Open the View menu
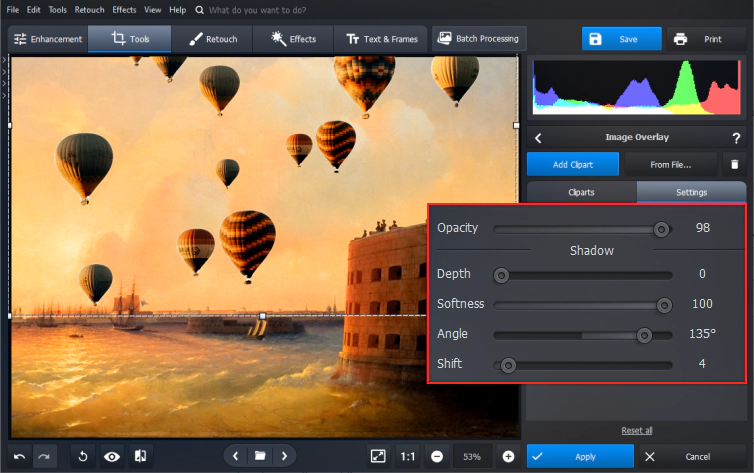This screenshot has height=473, width=754. 152,10
